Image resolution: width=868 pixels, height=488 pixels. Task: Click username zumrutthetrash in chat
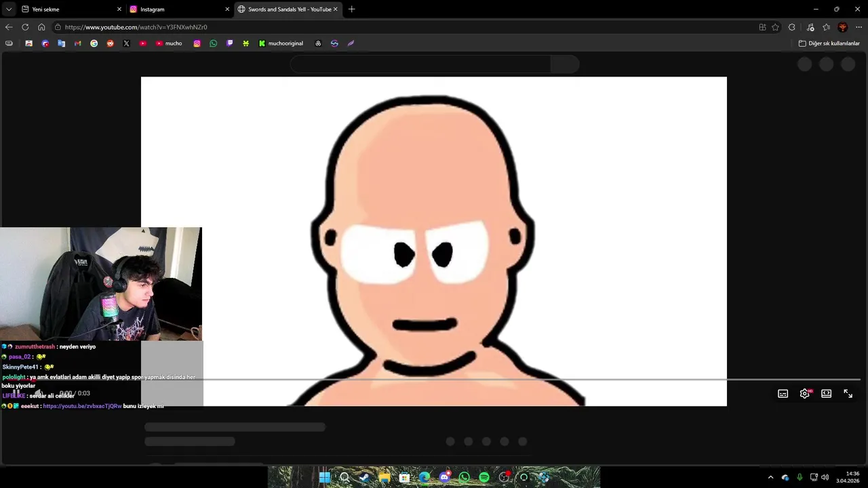pyautogui.click(x=35, y=346)
